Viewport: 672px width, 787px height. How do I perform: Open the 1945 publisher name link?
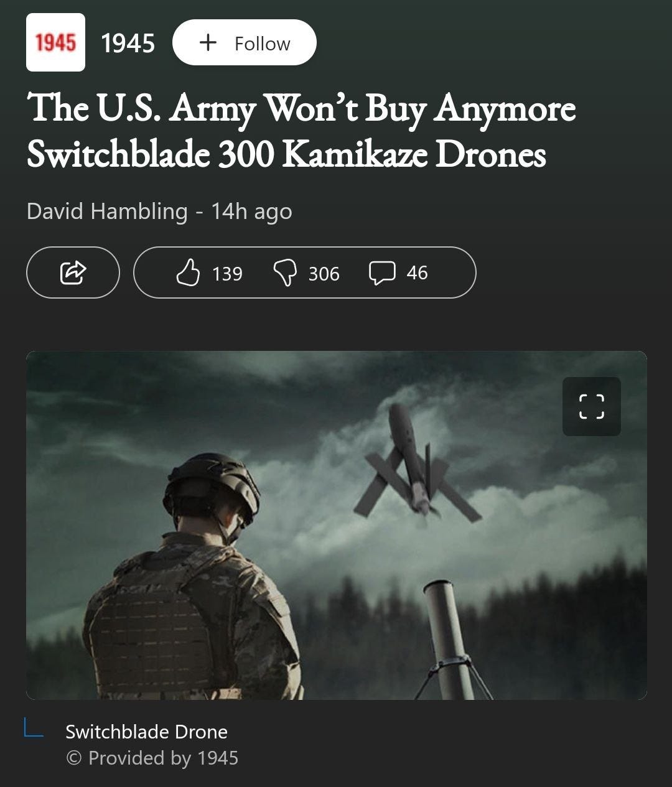128,43
